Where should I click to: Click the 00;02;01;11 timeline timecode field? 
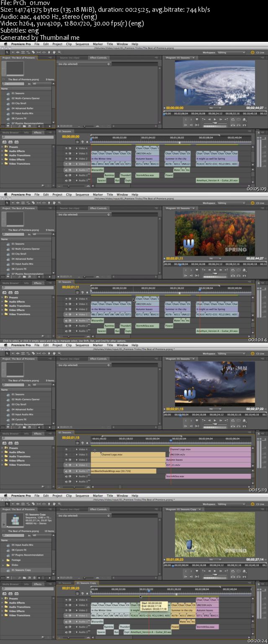[70, 287]
